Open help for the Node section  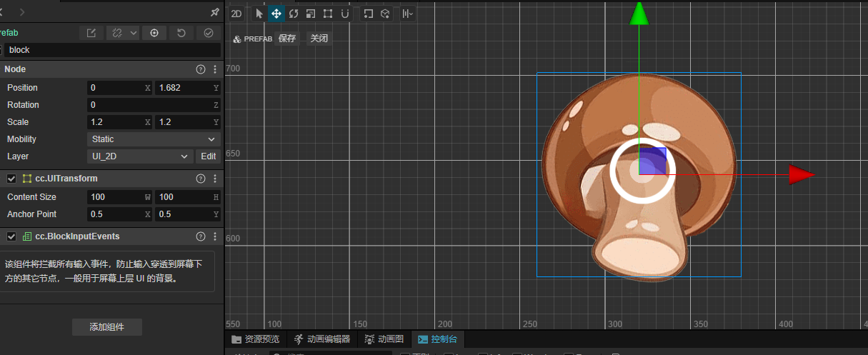[201, 69]
